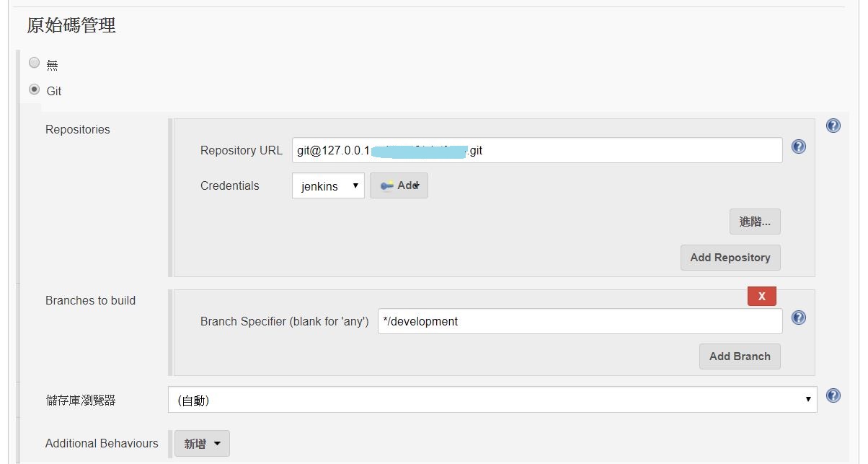The width and height of the screenshot is (868, 464).
Task: Open the 新增 Additional Behaviours menu
Action: pyautogui.click(x=202, y=444)
